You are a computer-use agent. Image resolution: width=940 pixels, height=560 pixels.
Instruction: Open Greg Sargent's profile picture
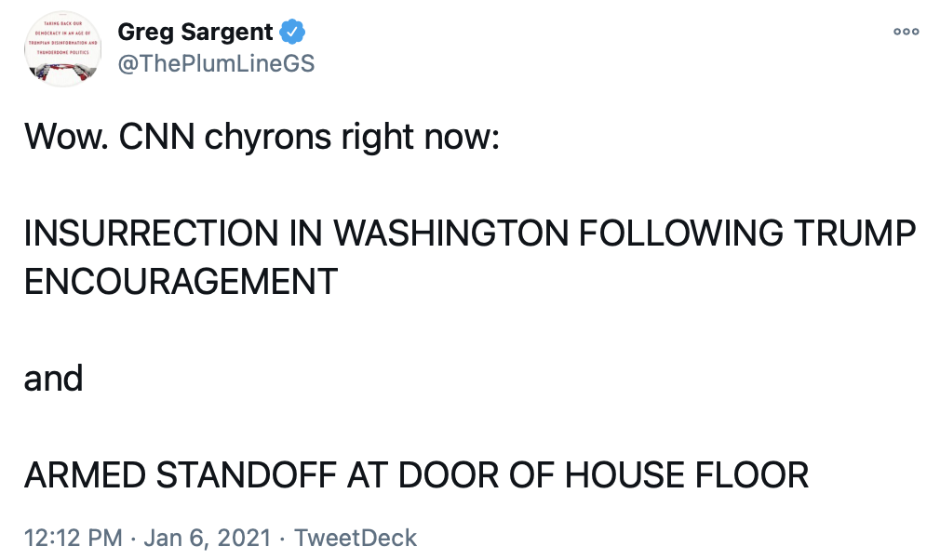tap(62, 49)
